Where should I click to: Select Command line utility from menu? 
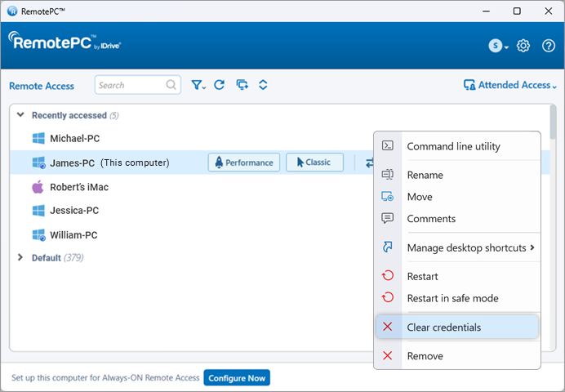coord(453,146)
